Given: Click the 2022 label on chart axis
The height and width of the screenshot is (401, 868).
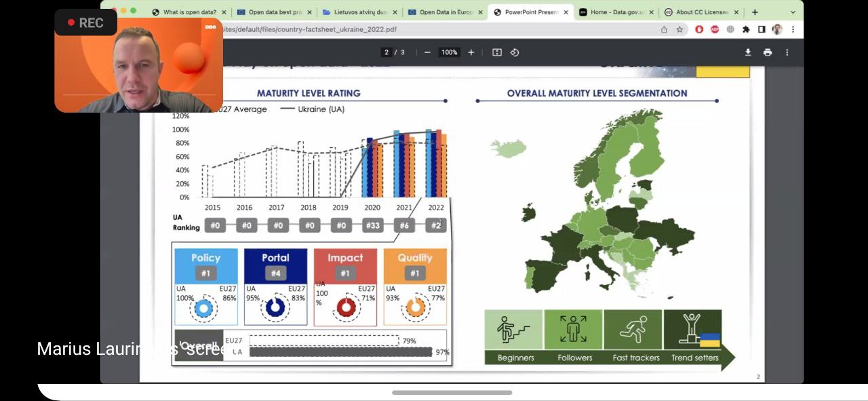Looking at the screenshot, I should [436, 208].
